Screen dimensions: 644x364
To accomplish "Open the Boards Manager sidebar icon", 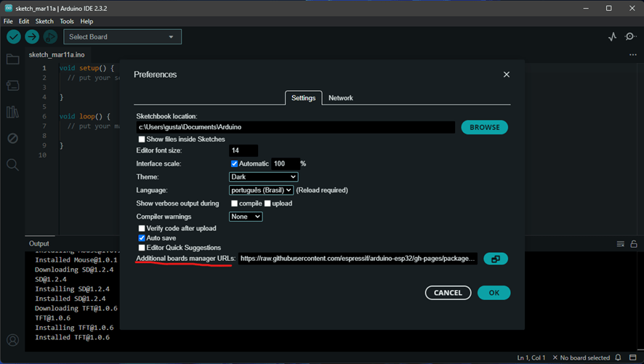I will point(12,86).
